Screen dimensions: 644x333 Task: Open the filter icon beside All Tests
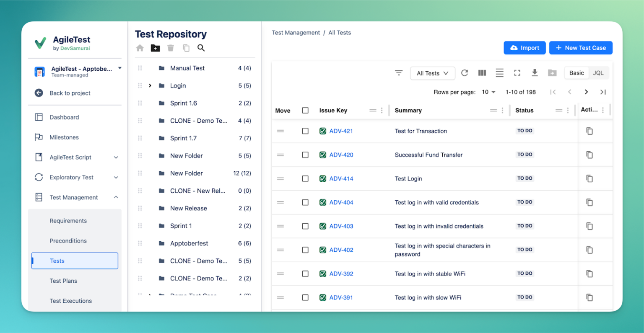[399, 73]
